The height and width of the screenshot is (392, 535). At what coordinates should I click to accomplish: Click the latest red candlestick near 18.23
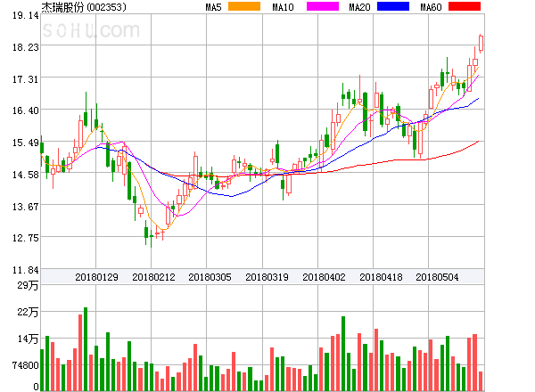pos(481,44)
